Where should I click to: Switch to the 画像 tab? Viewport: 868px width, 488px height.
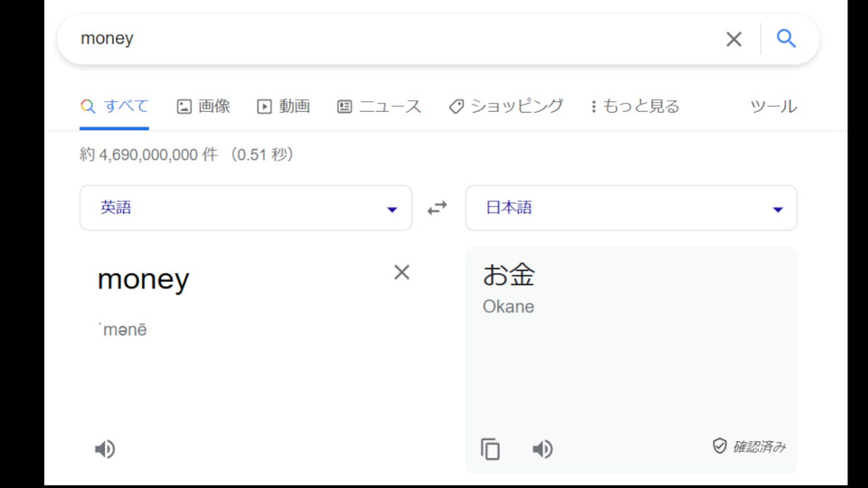click(x=203, y=107)
